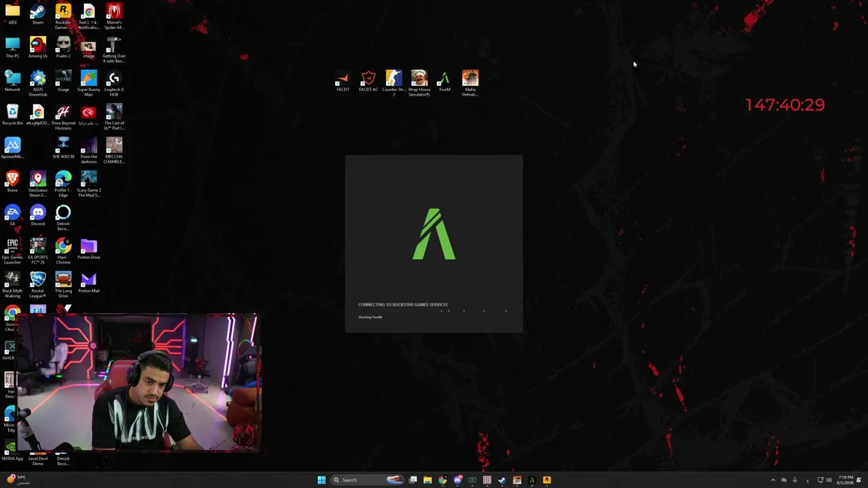Click the green FiveM logo on splash
868x488 pixels.
tap(434, 234)
